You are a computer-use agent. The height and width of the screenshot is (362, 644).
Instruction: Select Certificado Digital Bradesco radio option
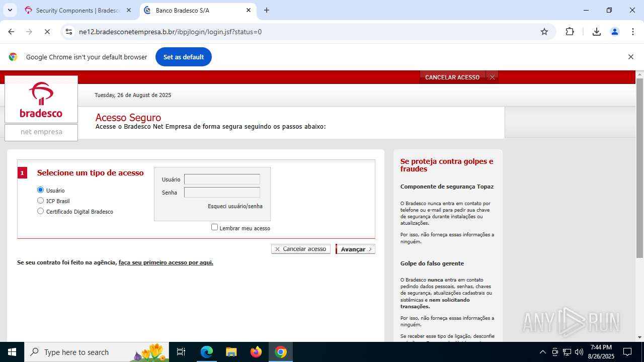click(x=41, y=211)
